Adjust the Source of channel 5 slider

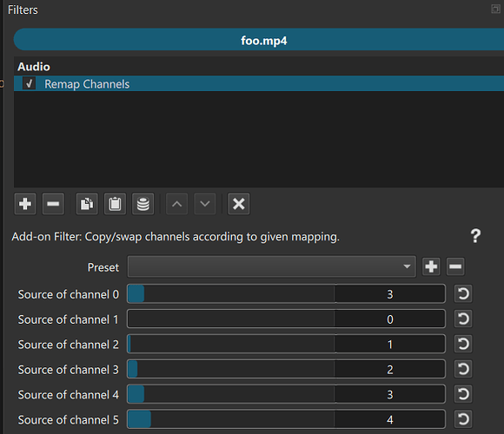231,419
